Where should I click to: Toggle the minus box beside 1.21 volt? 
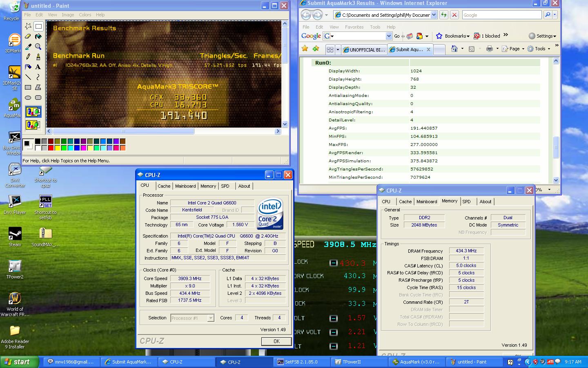(333, 346)
